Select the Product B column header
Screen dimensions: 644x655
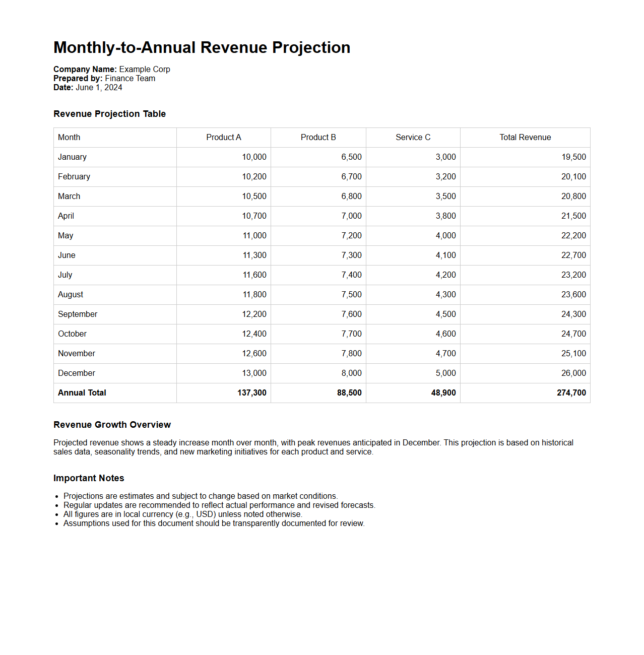point(318,138)
